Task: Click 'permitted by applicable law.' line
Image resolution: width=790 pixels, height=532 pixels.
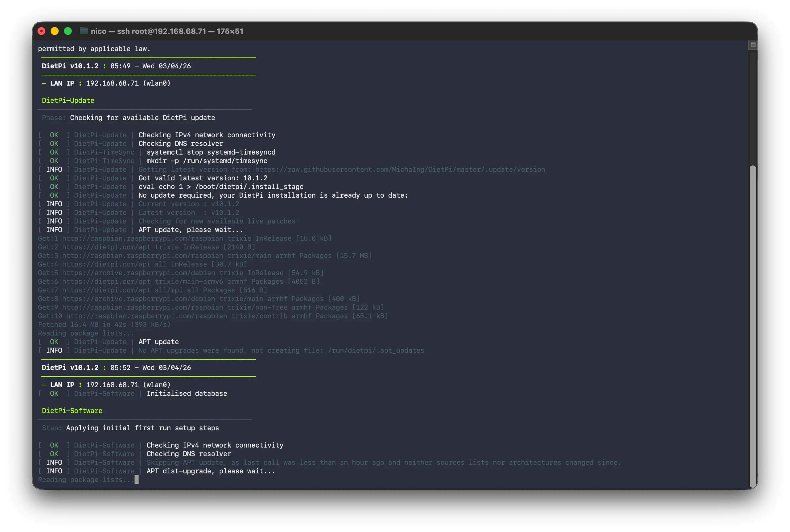Action: coord(94,49)
